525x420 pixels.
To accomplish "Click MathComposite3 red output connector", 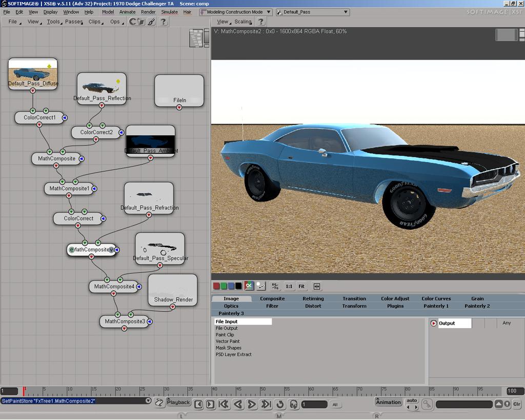I will (x=124, y=329).
